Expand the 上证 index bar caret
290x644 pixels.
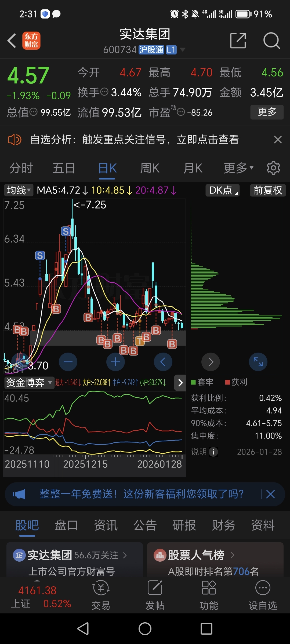[x=37, y=581]
